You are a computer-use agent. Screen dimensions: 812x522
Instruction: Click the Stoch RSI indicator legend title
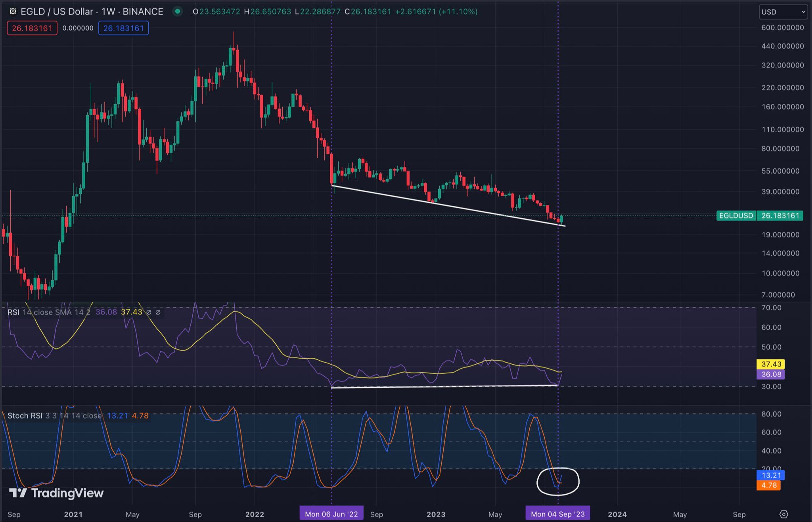(25, 415)
